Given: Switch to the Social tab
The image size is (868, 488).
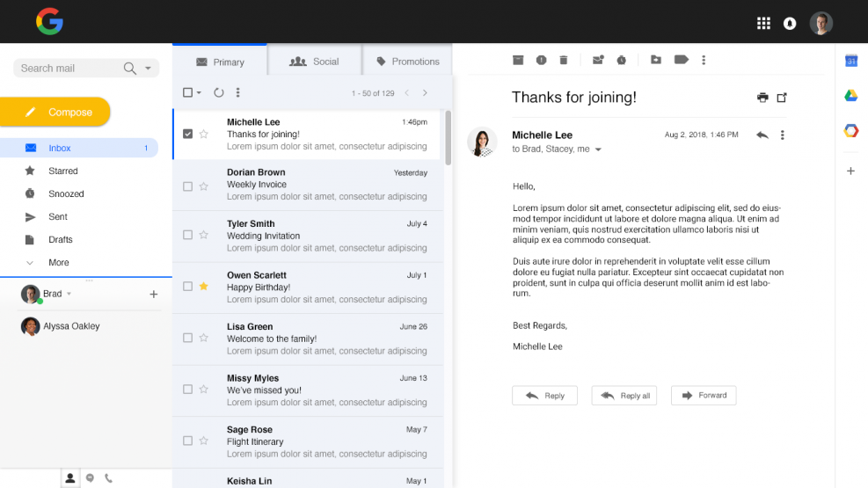Looking at the screenshot, I should point(315,62).
